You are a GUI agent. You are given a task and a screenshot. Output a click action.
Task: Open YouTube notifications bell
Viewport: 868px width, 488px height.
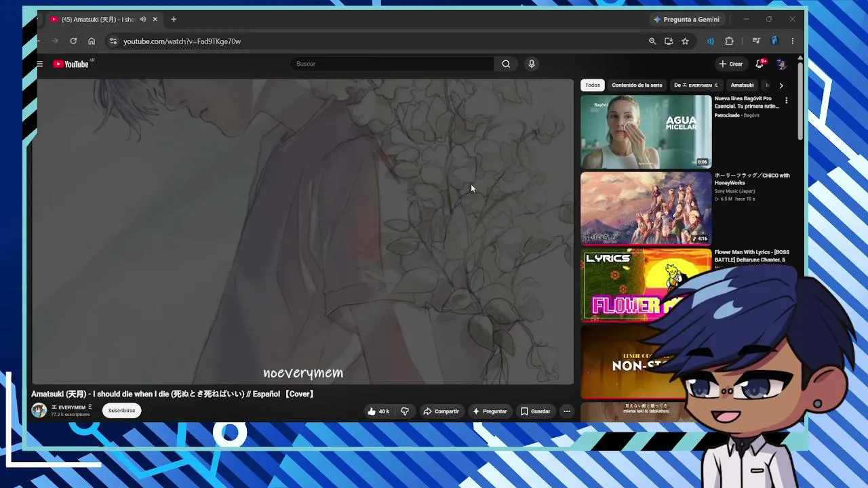[x=760, y=64]
